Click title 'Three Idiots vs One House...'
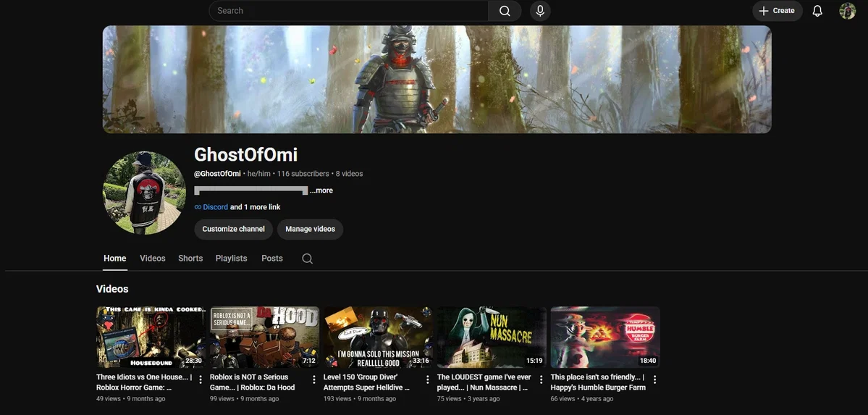The width and height of the screenshot is (868, 415). [144, 382]
